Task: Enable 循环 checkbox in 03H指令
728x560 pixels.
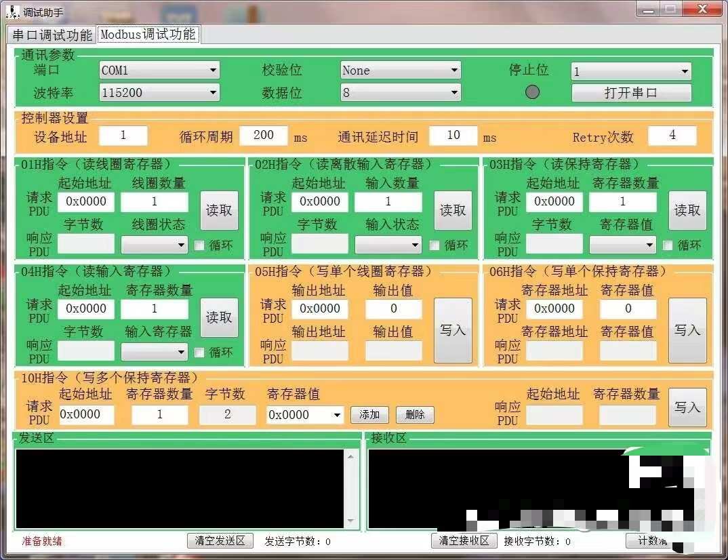Action: [668, 245]
